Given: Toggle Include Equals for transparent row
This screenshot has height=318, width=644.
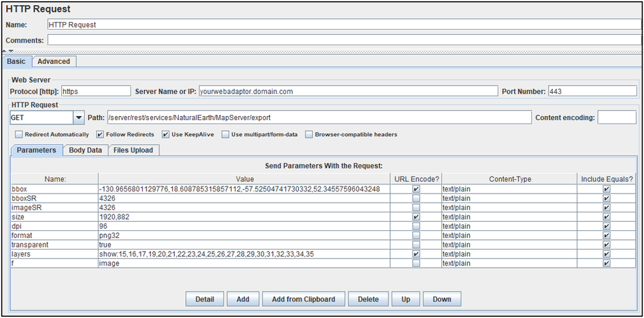Looking at the screenshot, I should (x=607, y=244).
